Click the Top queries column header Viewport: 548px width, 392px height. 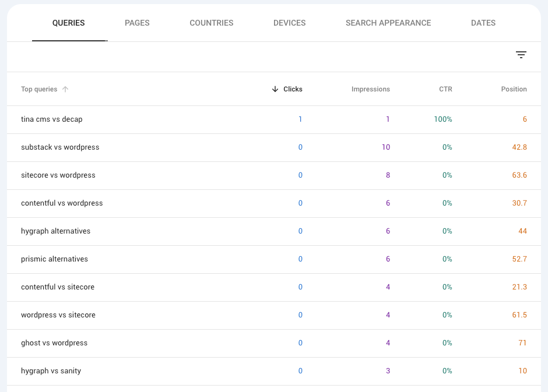(x=39, y=89)
